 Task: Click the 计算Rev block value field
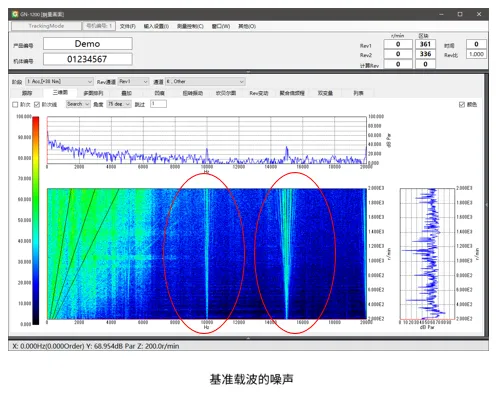[x=425, y=64]
